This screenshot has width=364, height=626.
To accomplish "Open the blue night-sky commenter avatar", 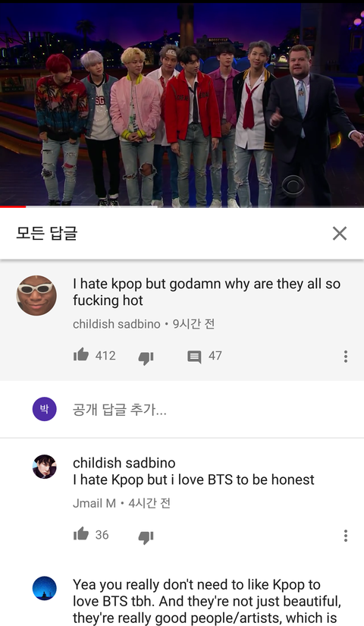I will pyautogui.click(x=44, y=588).
